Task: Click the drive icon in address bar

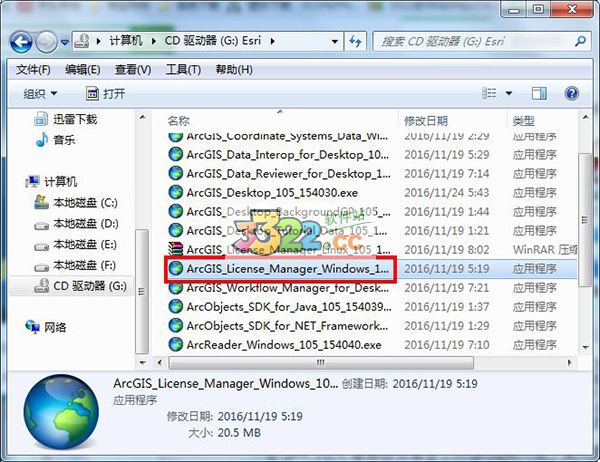Action: (x=82, y=41)
